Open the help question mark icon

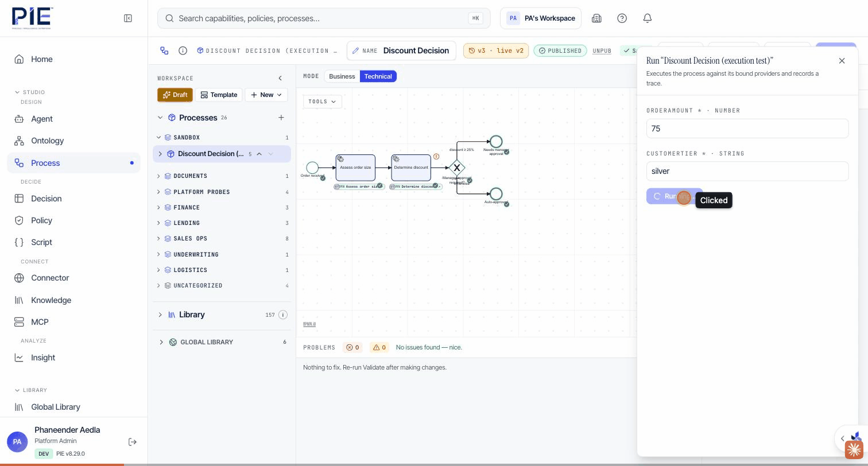click(x=622, y=18)
